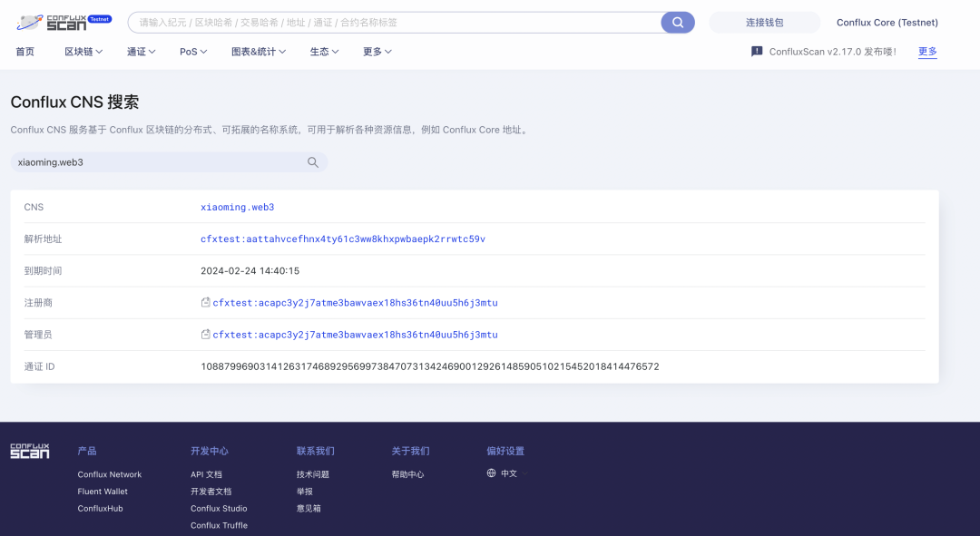Click the 解析地址 row label

[43, 239]
